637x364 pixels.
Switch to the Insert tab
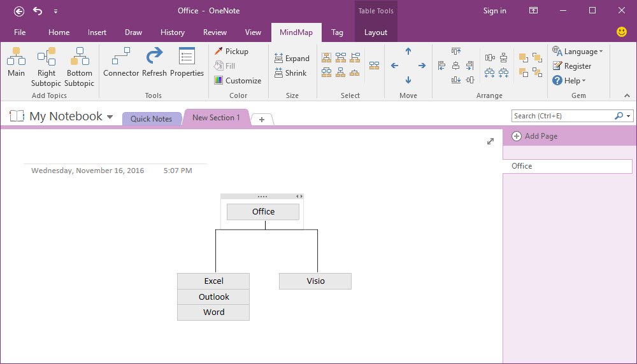tap(97, 32)
